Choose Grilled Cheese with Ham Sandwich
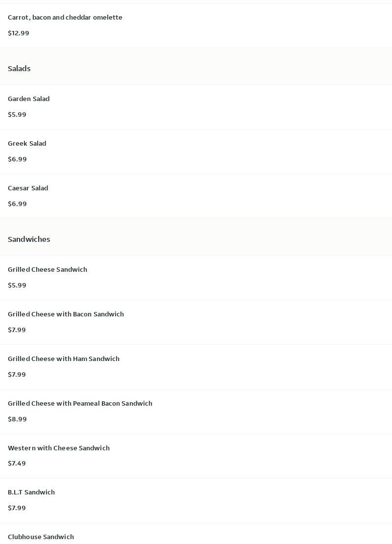392x544 pixels. point(196,367)
